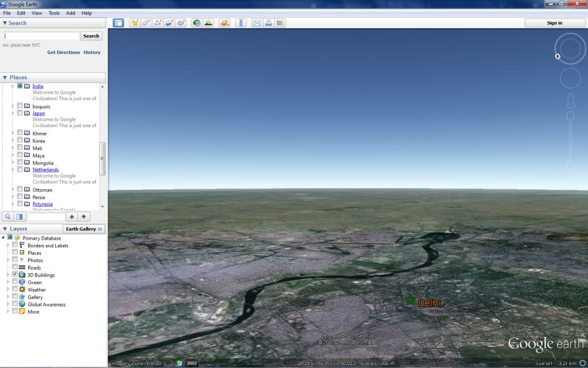Screen dimensions: 588x368
Task: Expand the 3D Buildings layer tree
Action: [8, 274]
